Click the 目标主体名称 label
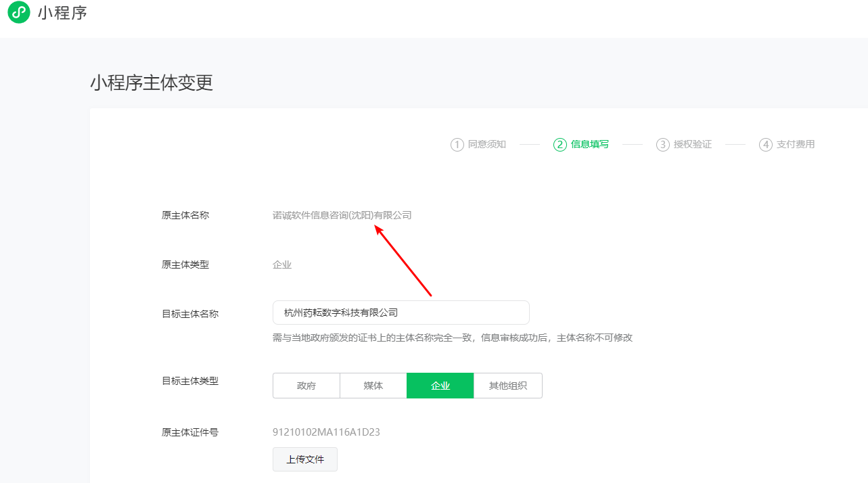 [x=190, y=313]
